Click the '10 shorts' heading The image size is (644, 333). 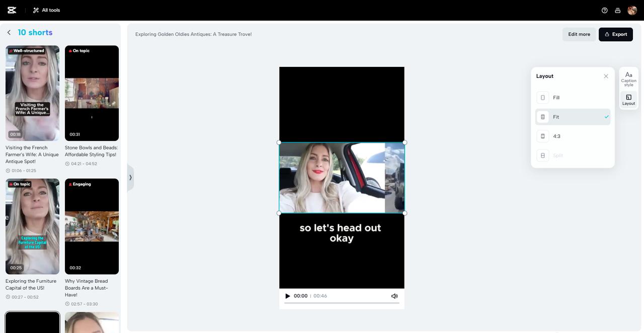coord(35,32)
